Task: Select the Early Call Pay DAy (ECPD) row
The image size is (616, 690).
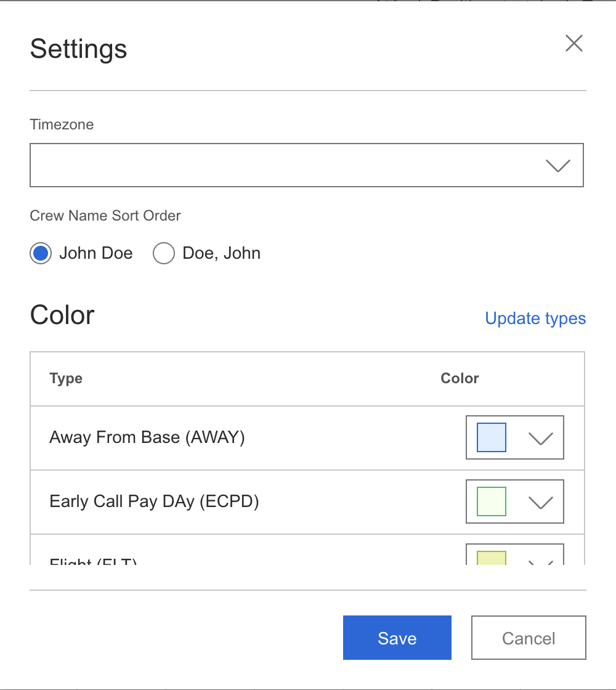Action: (x=154, y=501)
